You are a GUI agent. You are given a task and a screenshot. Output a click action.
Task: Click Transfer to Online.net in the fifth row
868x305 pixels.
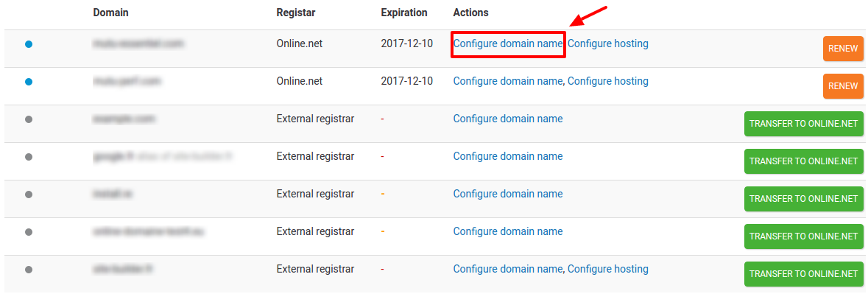803,199
